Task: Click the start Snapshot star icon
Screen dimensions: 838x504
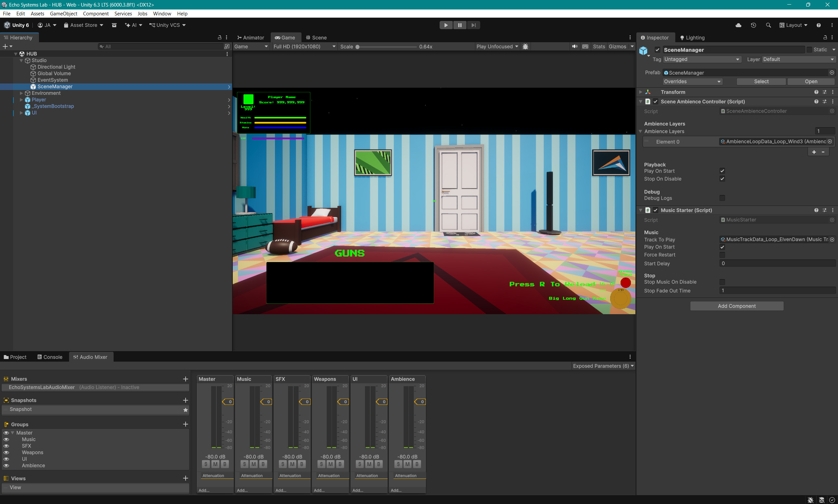Action: click(x=186, y=410)
